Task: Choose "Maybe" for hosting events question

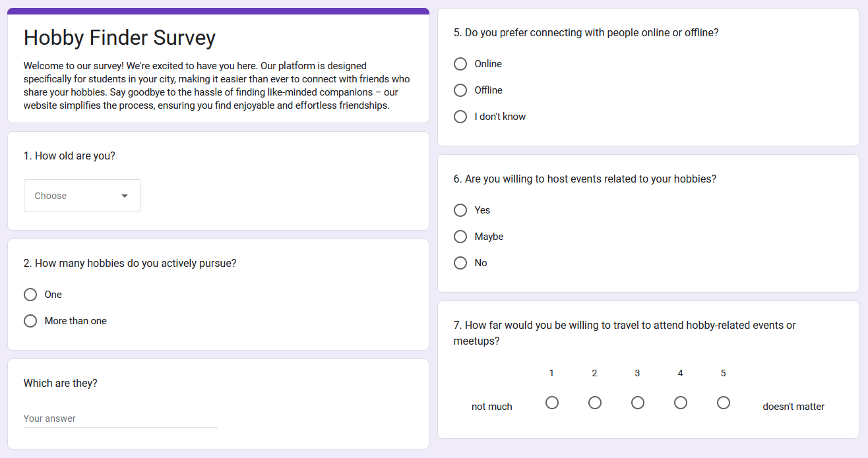Action: point(460,237)
